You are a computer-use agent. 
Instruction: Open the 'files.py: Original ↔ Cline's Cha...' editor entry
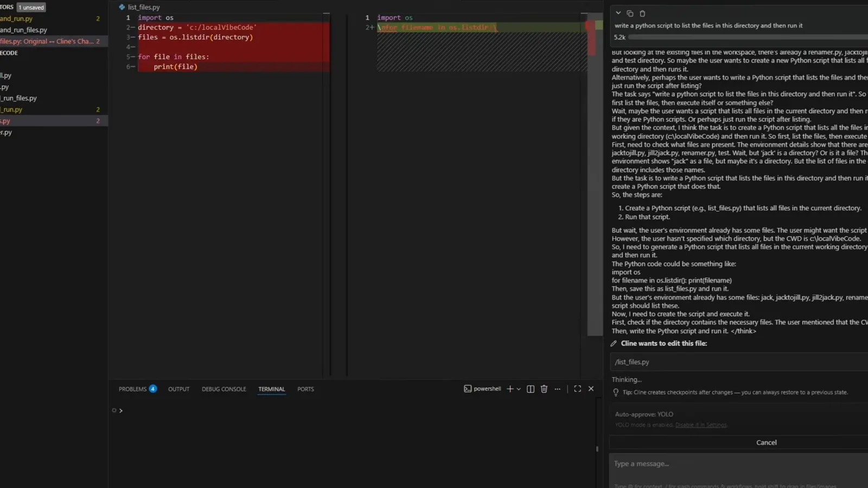(x=54, y=41)
